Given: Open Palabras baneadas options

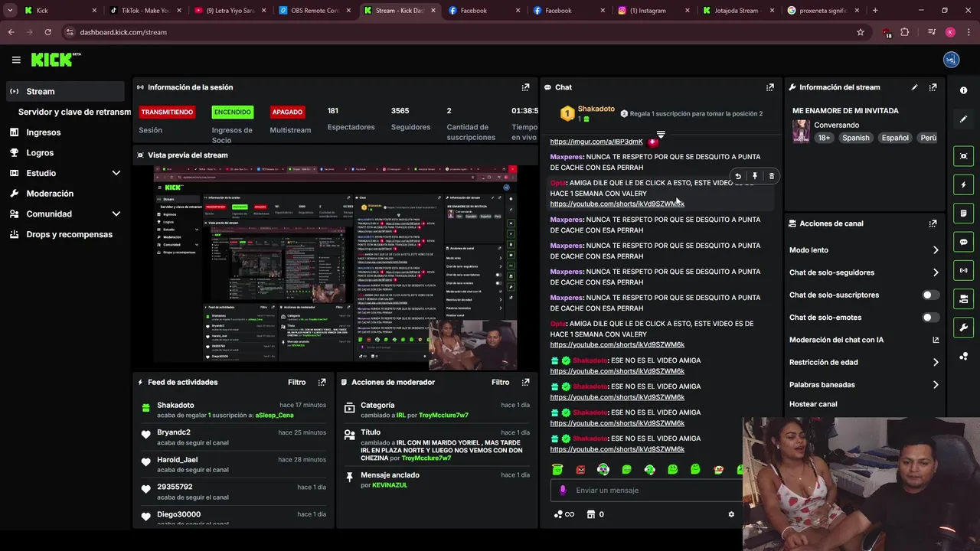Looking at the screenshot, I should click(864, 384).
